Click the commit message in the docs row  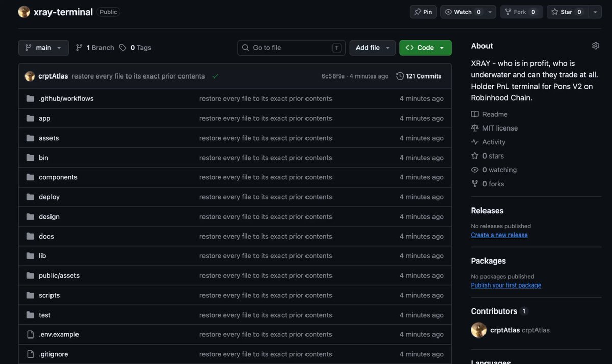click(x=266, y=236)
